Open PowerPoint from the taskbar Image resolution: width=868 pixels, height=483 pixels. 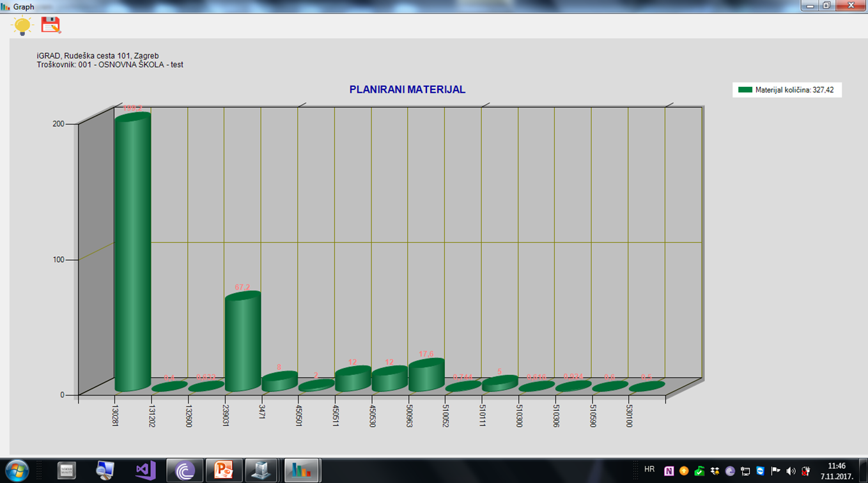click(223, 471)
